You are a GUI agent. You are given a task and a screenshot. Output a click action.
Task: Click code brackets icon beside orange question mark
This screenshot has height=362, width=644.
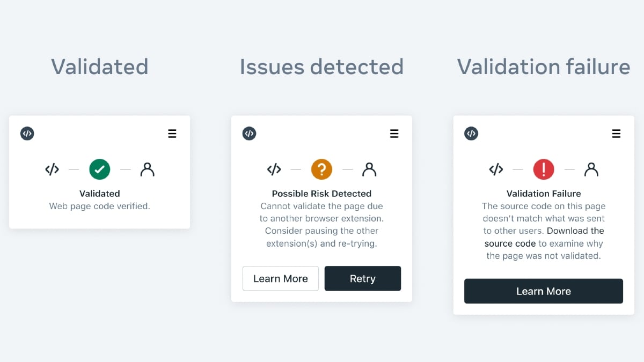274,169
